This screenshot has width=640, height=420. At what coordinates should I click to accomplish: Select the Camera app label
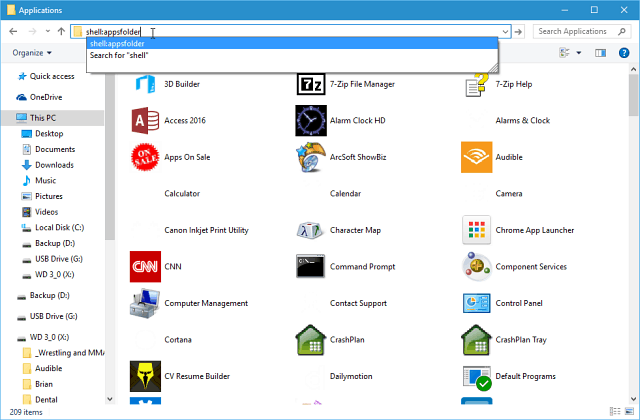509,193
